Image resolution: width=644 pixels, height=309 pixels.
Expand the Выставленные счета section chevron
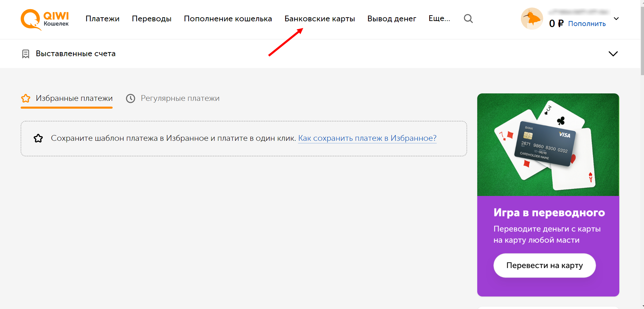pos(613,54)
